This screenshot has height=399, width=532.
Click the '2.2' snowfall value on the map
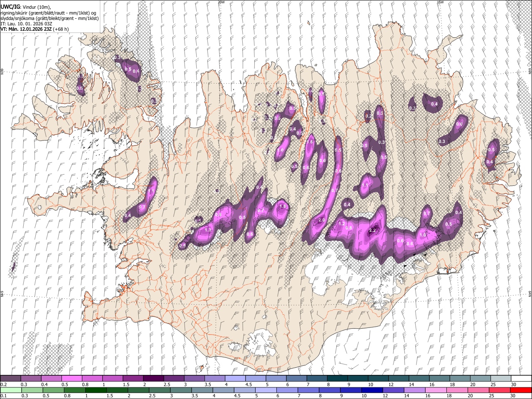tap(372, 230)
